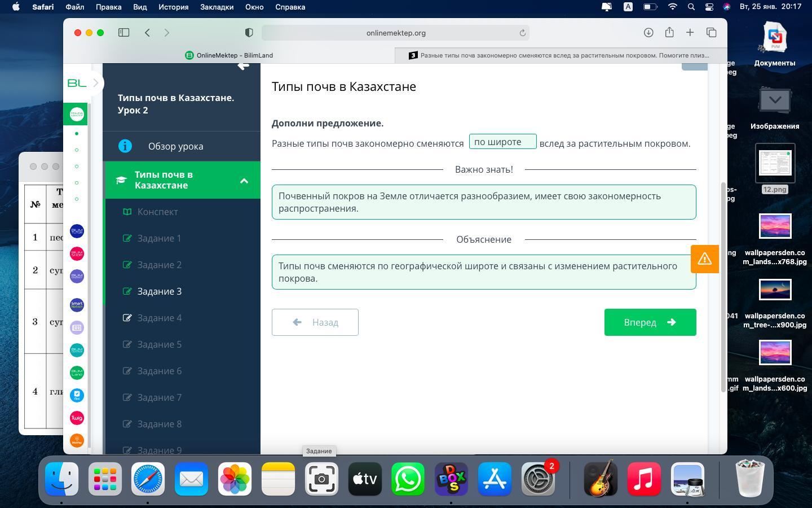Image resolution: width=812 pixels, height=508 pixels.
Task: Select Задание 4 in the lesson list
Action: pos(160,318)
